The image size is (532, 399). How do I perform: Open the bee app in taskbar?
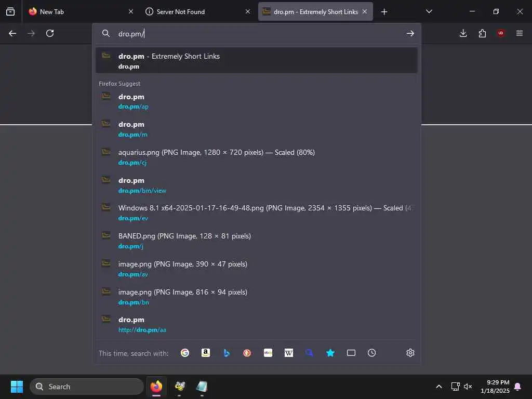point(180,387)
